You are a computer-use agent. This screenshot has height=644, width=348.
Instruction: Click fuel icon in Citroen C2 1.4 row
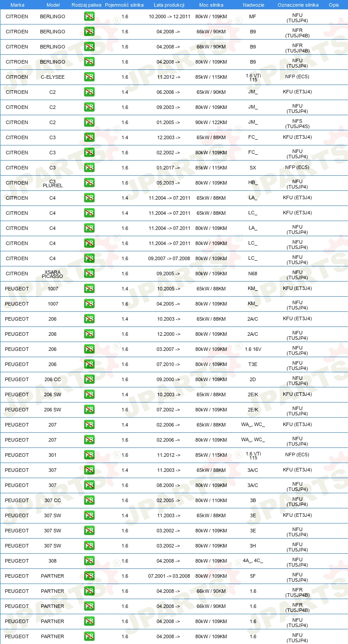point(89,92)
